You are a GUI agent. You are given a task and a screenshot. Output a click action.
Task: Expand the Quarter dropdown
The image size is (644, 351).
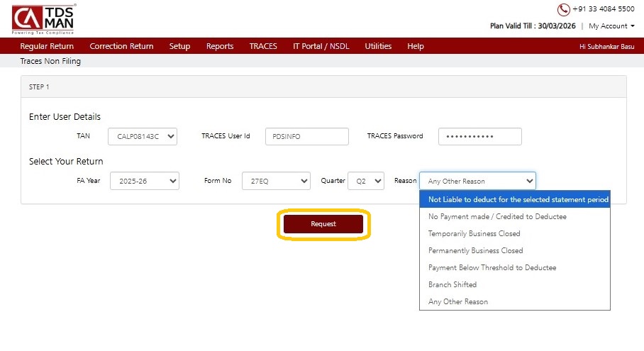click(x=366, y=181)
